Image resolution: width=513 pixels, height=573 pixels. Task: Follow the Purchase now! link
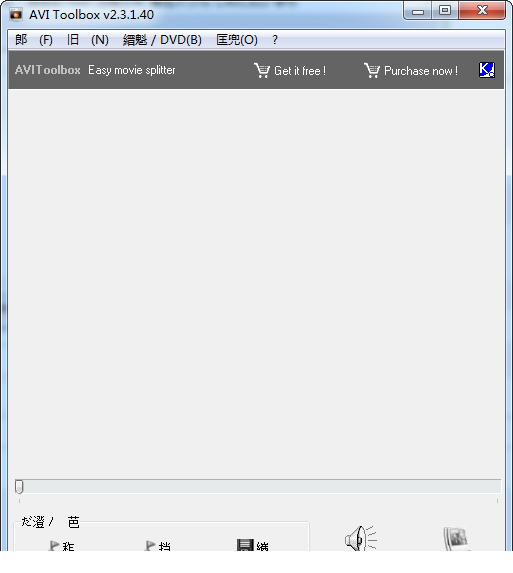421,71
